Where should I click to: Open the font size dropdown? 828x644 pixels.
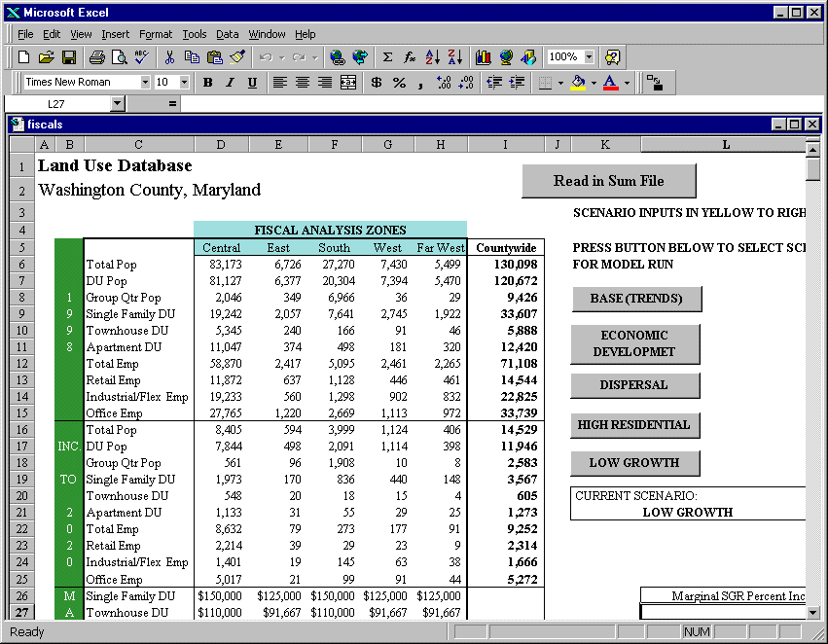(184, 83)
